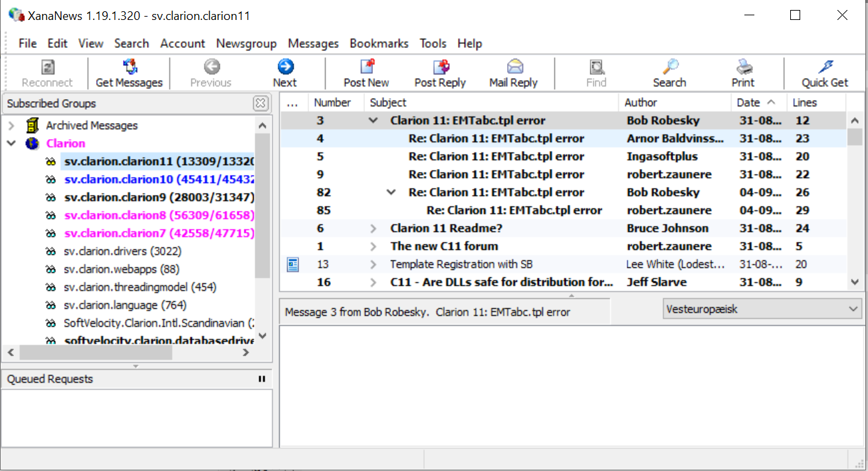Expand the Clarion 11 Readme? thread

pyautogui.click(x=374, y=228)
